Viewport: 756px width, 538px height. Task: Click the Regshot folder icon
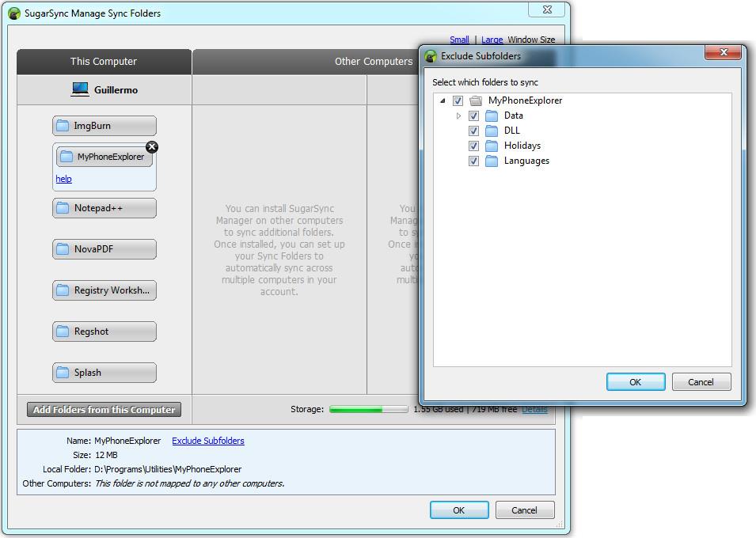coord(63,332)
